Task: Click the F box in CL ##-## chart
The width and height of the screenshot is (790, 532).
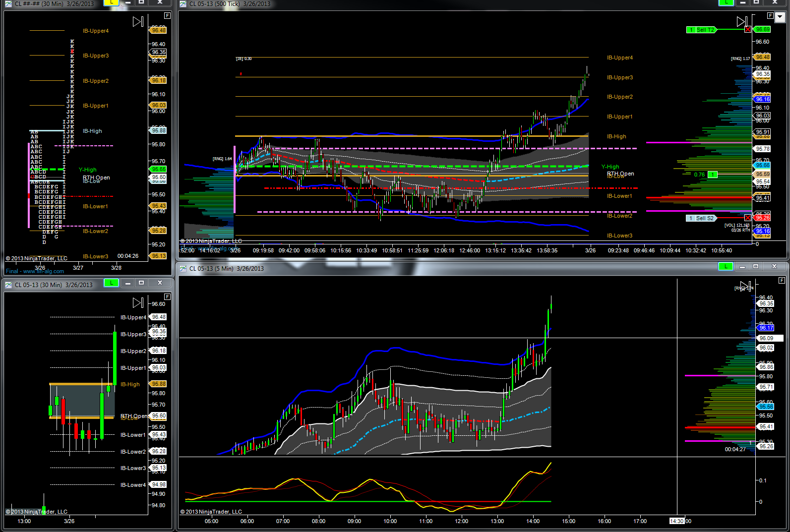Action: coord(167,15)
